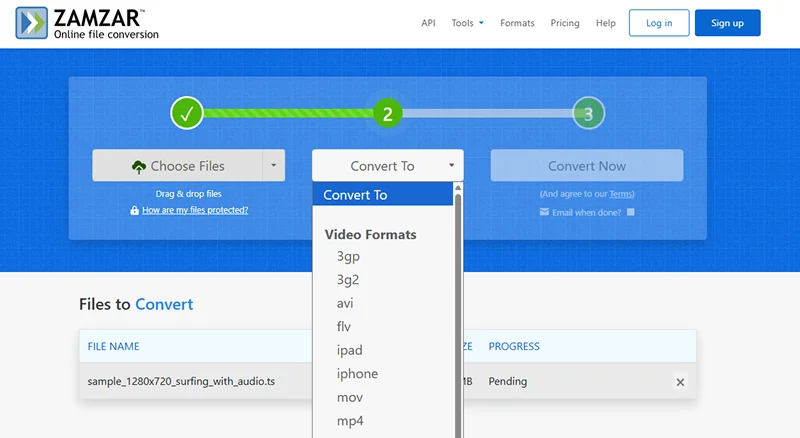The width and height of the screenshot is (800, 438).
Task: Choose 3g2 format from the list
Action: [348, 280]
